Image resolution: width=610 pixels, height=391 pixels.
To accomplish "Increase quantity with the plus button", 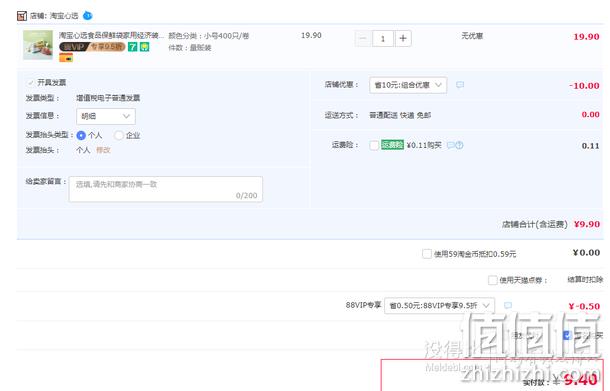I will tap(403, 39).
